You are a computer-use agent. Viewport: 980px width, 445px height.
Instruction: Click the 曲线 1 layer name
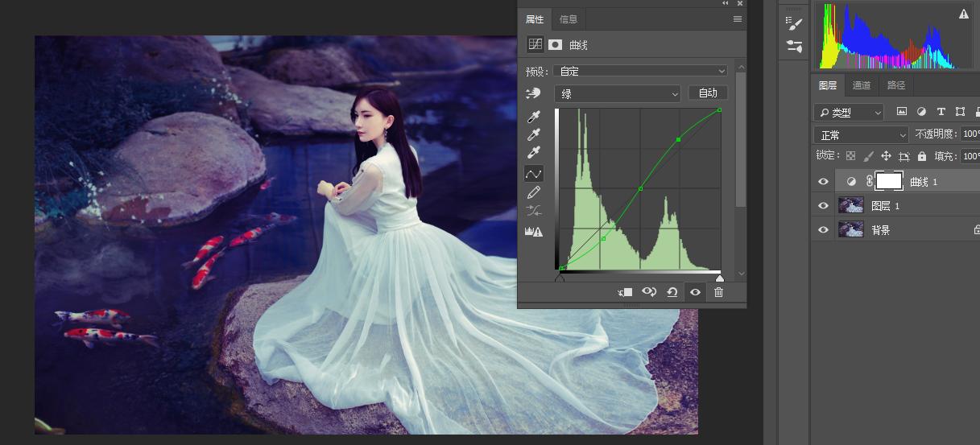(924, 182)
